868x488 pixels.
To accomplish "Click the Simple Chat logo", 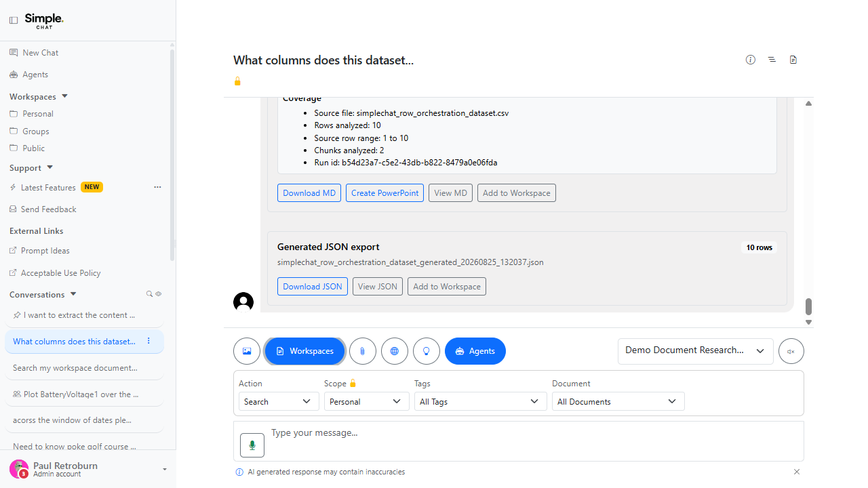I will point(44,20).
